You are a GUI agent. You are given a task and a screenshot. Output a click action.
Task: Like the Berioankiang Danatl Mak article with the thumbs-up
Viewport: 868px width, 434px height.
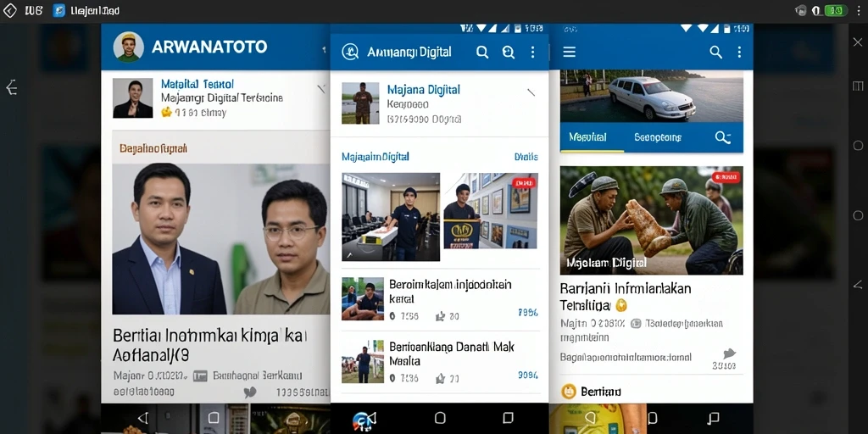coord(441,379)
